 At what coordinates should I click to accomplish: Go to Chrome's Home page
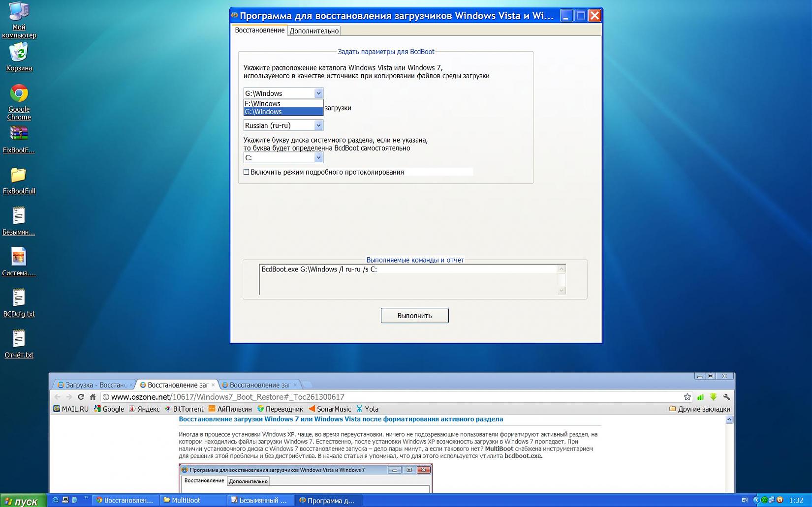click(x=93, y=397)
